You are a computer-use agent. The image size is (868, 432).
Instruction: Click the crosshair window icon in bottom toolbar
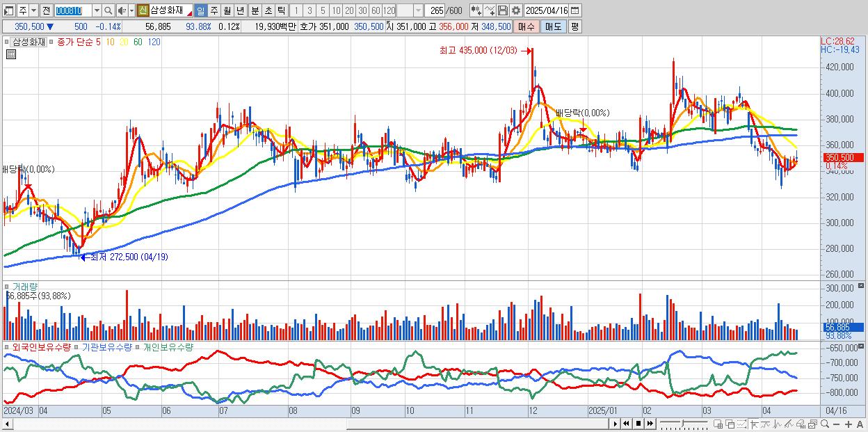(x=718, y=424)
